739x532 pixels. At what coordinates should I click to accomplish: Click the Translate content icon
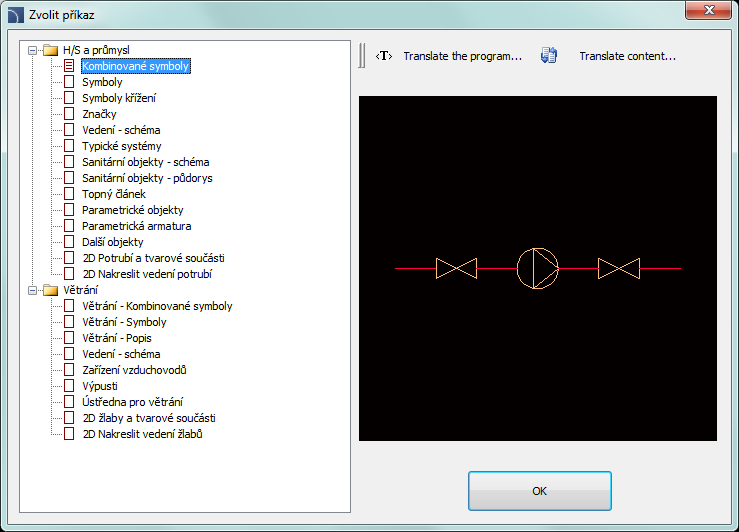tap(549, 56)
